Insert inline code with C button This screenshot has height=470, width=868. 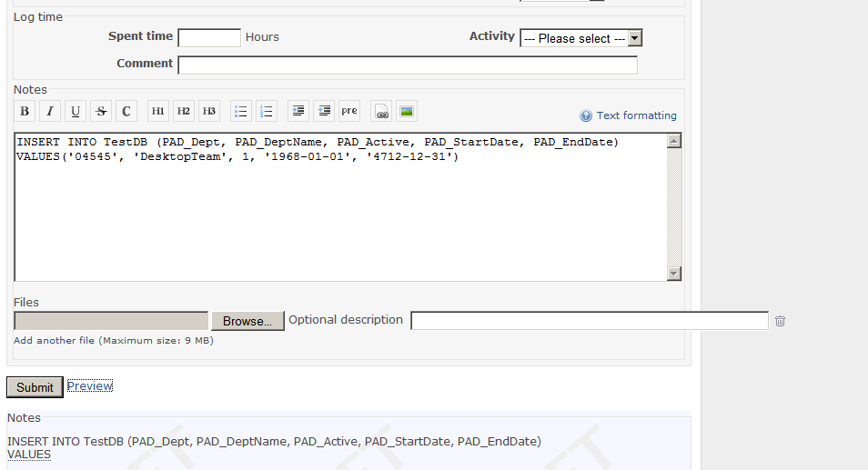[x=126, y=111]
